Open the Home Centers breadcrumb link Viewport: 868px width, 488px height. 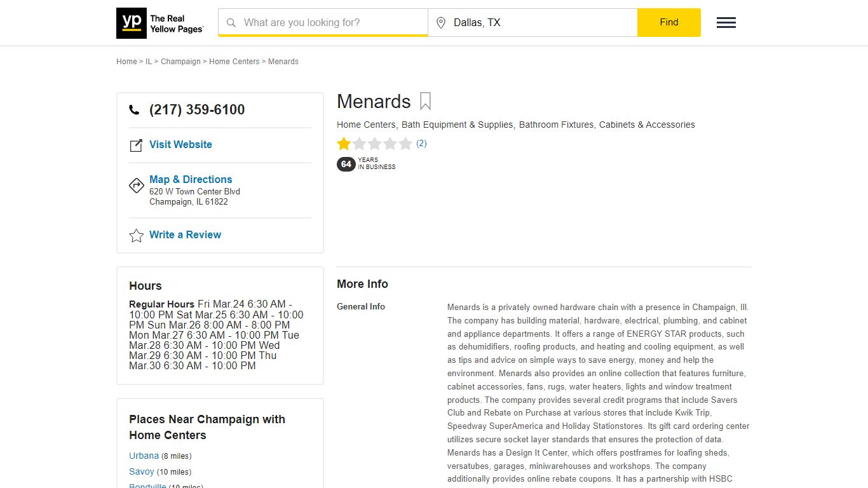234,62
